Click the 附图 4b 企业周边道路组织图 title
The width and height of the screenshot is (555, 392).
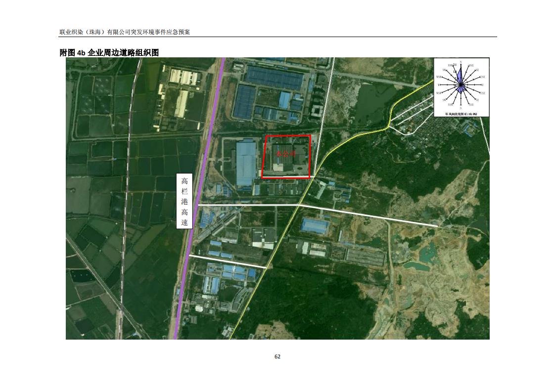pos(109,52)
